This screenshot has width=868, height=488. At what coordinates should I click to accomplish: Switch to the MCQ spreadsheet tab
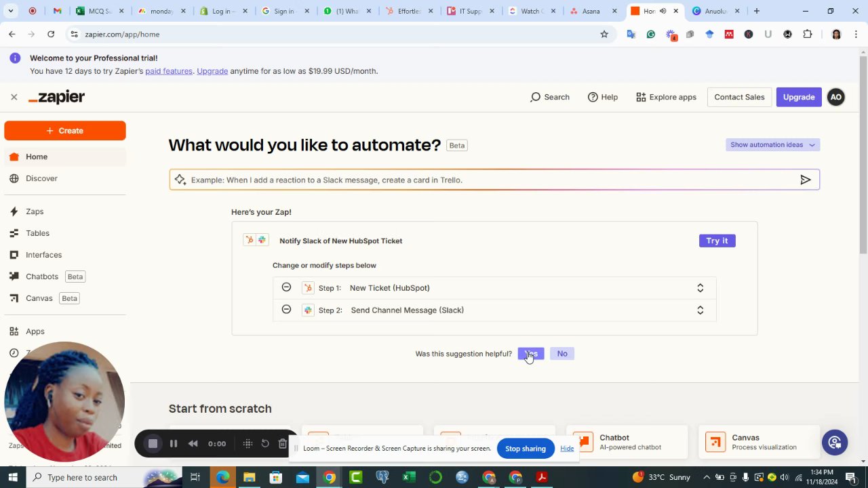tap(98, 11)
